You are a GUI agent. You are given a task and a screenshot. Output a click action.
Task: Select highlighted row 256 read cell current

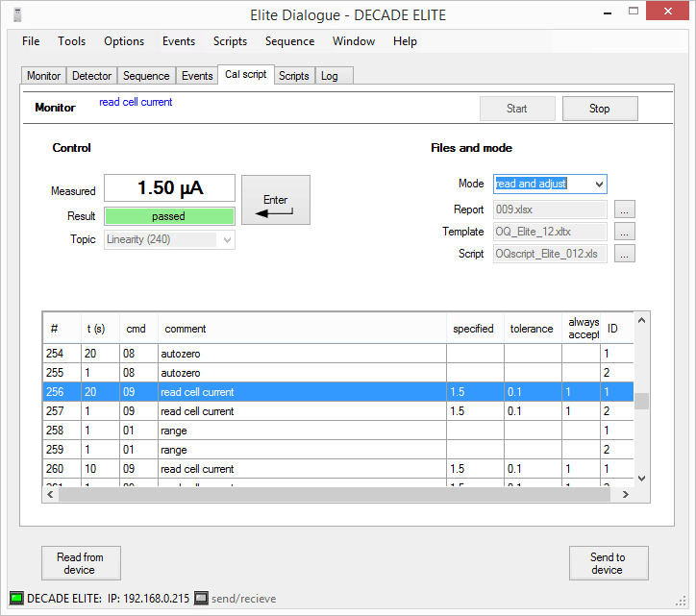coord(338,392)
